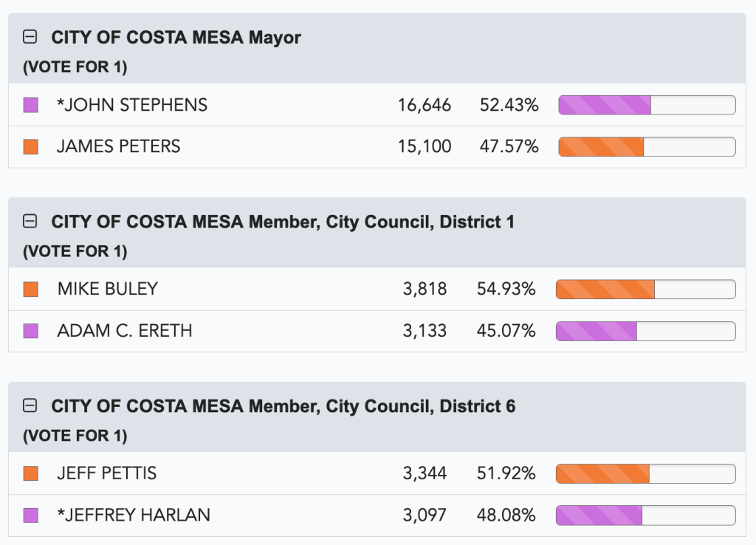Collapse the City Council District 6 section
The width and height of the screenshot is (756, 545).
point(30,405)
